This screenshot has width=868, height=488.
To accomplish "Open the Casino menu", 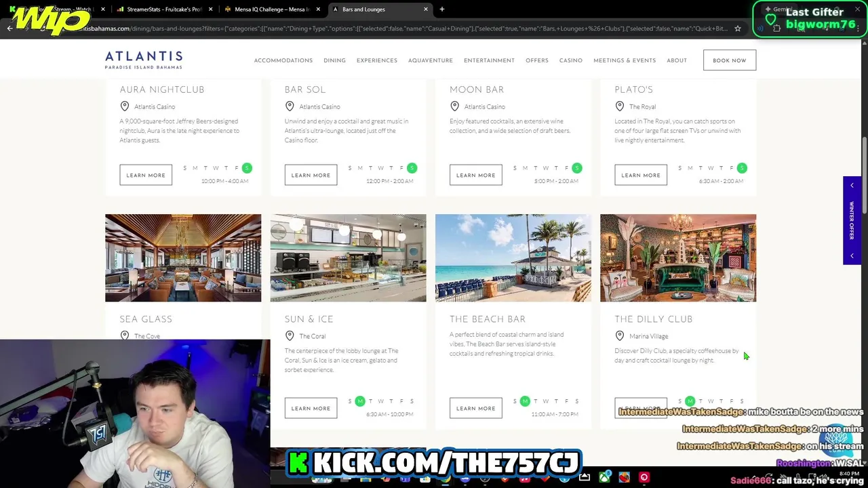I will [571, 60].
